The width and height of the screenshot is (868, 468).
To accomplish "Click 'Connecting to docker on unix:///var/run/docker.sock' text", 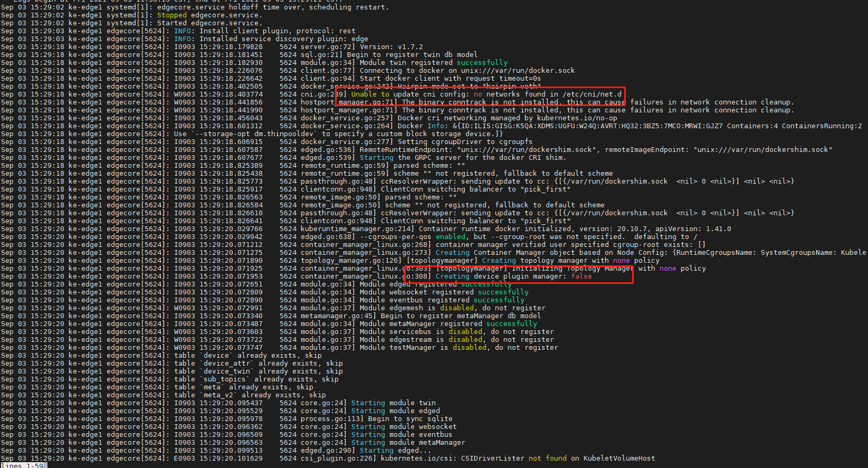I will tap(467, 71).
